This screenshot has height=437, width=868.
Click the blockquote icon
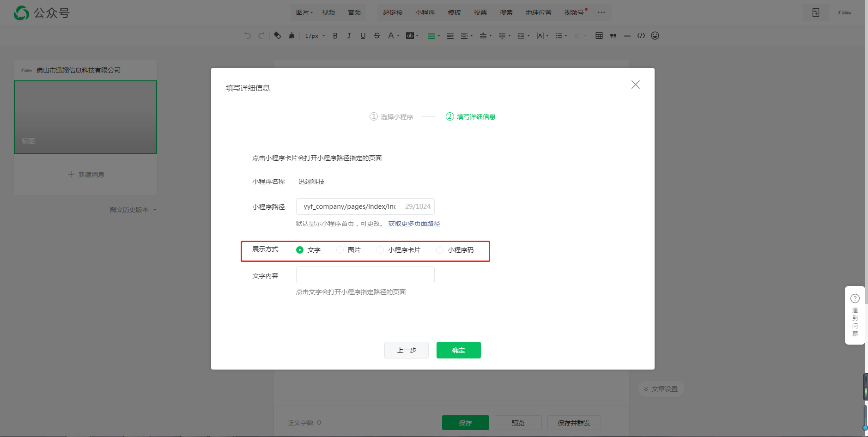(x=613, y=36)
